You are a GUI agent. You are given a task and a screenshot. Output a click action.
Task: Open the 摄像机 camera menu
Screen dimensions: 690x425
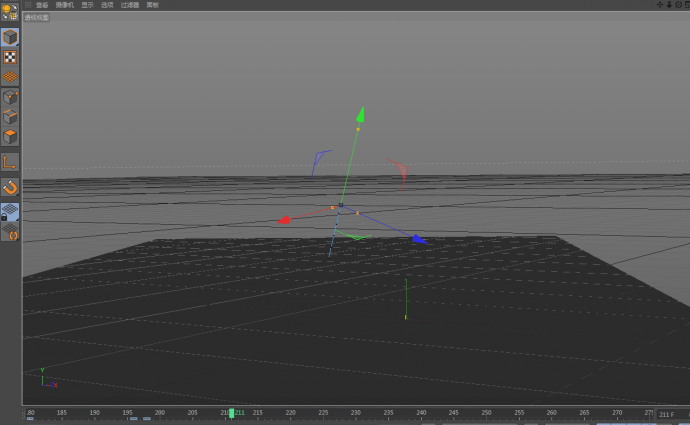pos(64,5)
